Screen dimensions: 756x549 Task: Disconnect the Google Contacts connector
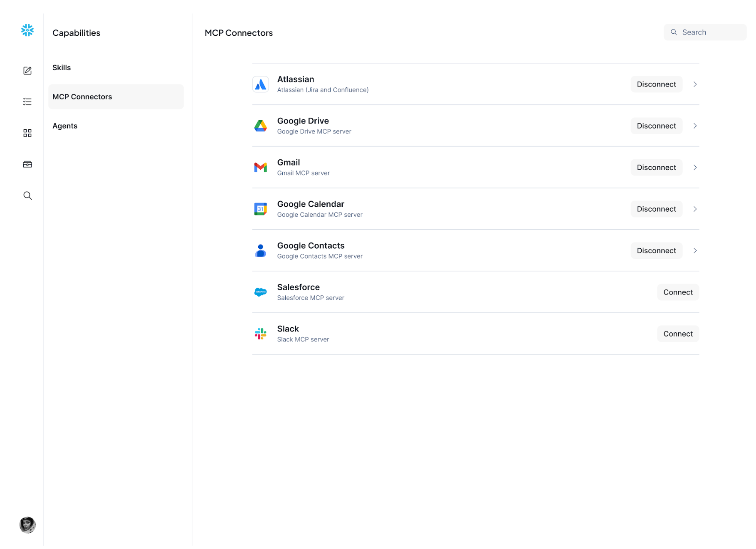[657, 251]
